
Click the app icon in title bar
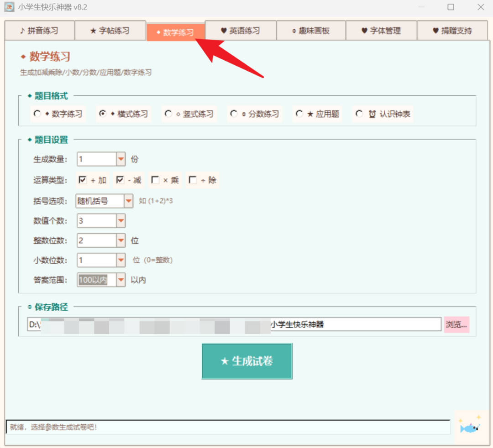coord(9,7)
